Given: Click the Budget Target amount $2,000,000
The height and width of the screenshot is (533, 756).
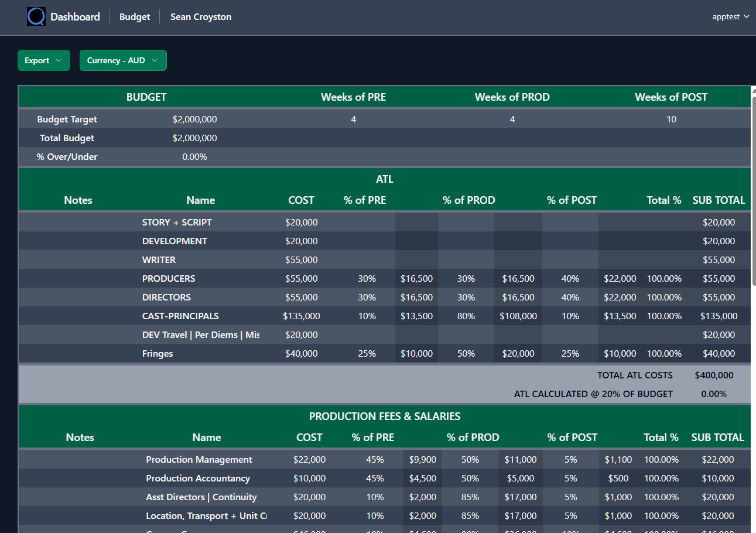Looking at the screenshot, I should (x=194, y=119).
